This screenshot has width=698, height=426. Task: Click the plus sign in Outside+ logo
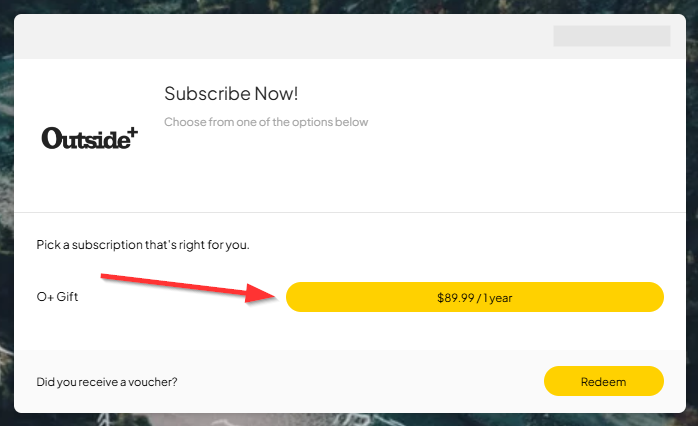(133, 132)
